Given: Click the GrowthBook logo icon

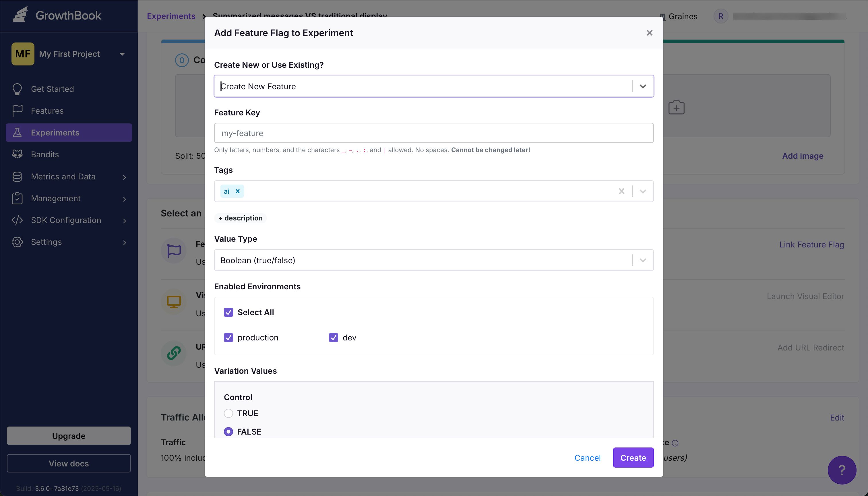Looking at the screenshot, I should coord(20,15).
